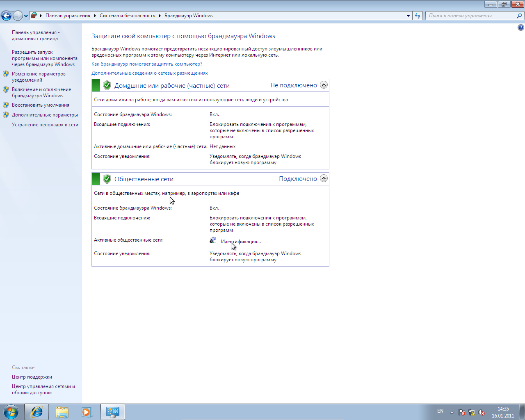Click shield icon beside 'Изменение параметров уведомлений'

6,74
